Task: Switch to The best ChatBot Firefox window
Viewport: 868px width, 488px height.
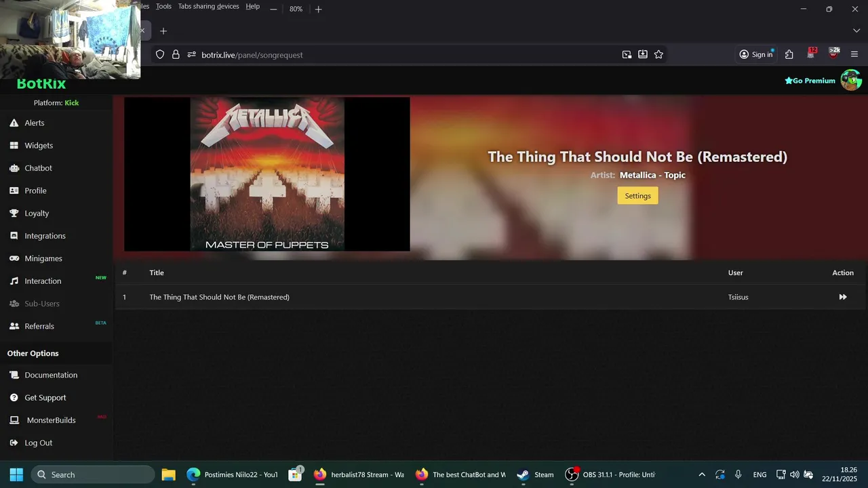Action: coord(461,474)
